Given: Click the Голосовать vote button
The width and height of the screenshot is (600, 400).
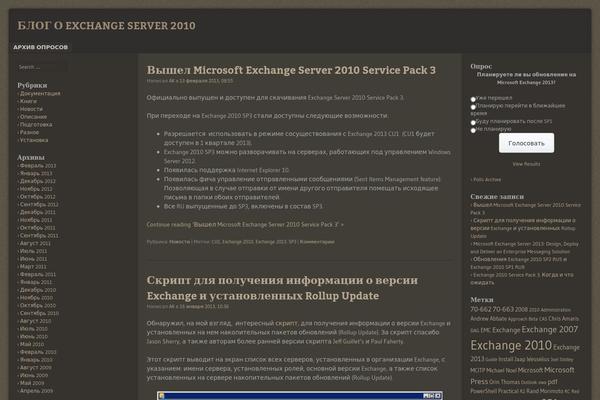Looking at the screenshot, I should tap(526, 143).
